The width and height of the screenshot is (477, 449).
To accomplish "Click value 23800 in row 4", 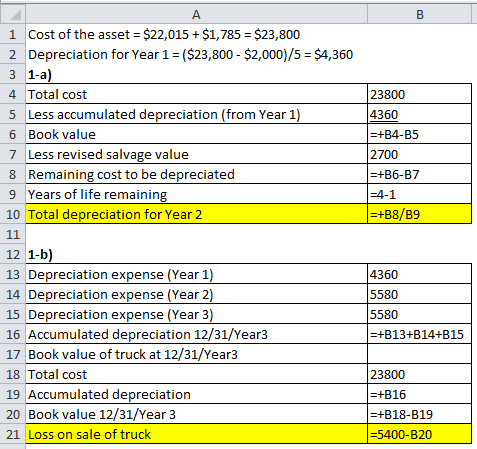I will [420, 94].
